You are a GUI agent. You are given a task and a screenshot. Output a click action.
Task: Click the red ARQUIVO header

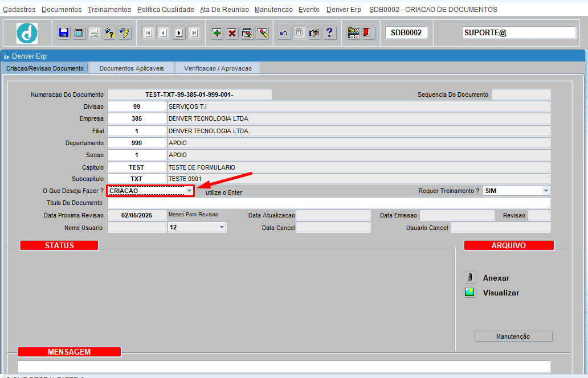509,245
